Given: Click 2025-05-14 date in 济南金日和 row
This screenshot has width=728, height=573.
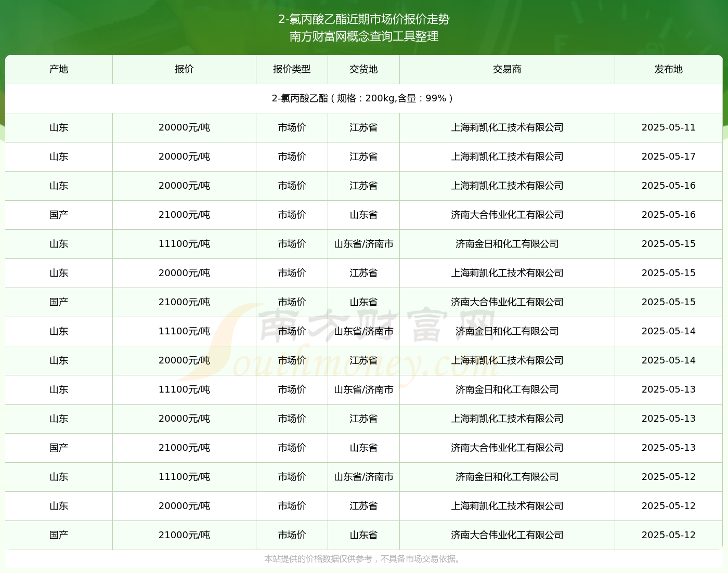Looking at the screenshot, I should pos(668,331).
